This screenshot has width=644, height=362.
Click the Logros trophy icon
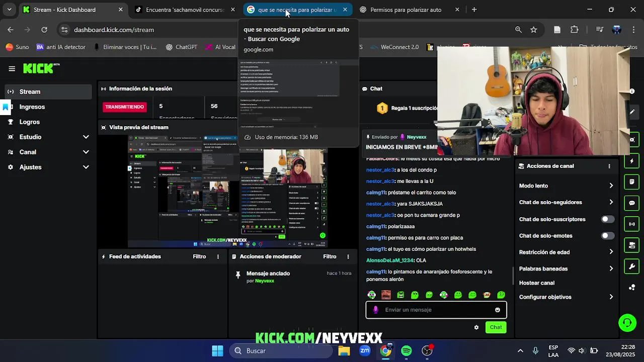(x=11, y=122)
